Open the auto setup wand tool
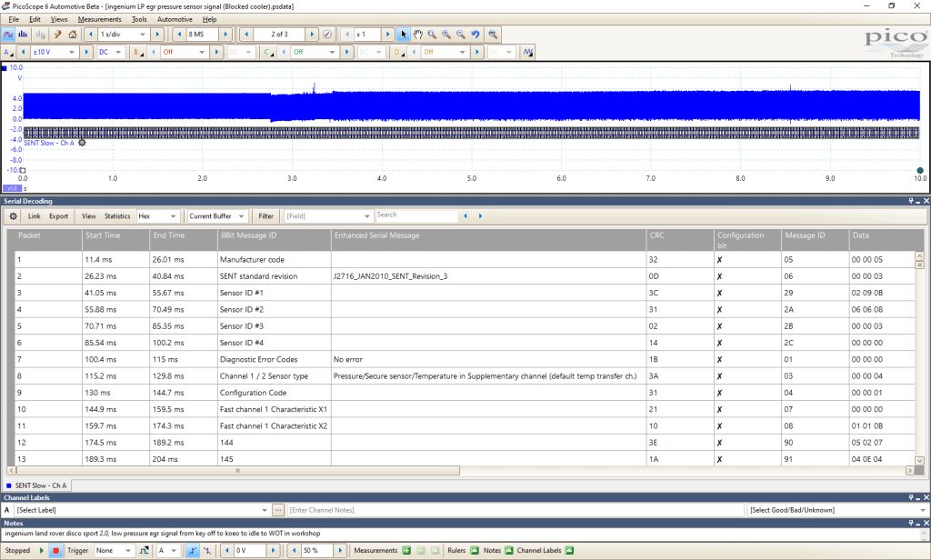Screen dimensions: 931x560 click(57, 35)
